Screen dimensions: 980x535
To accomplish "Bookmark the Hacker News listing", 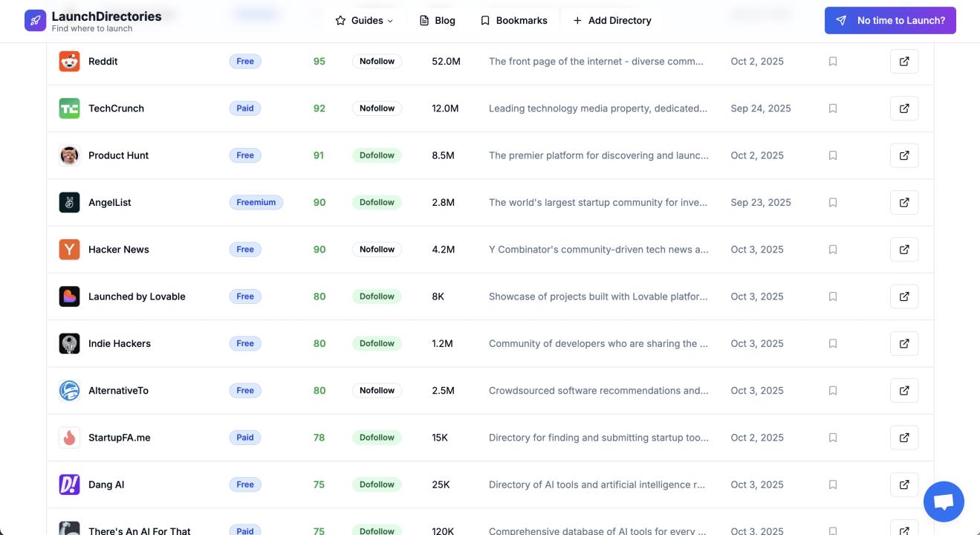I will click(x=833, y=250).
